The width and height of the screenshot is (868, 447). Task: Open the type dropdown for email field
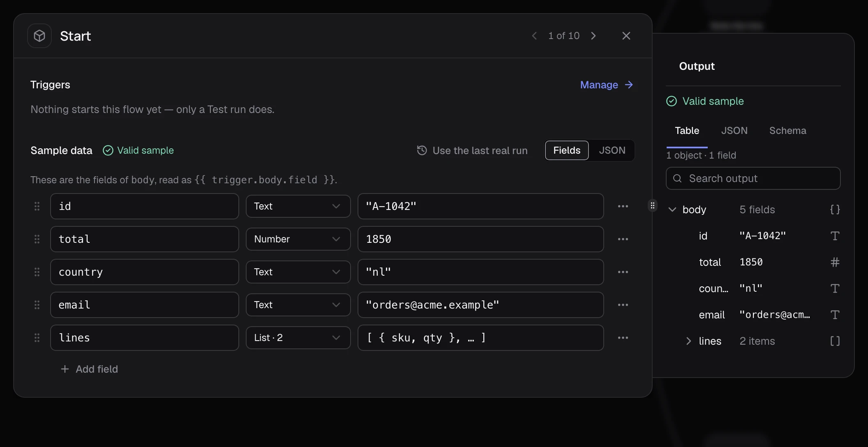(x=298, y=305)
